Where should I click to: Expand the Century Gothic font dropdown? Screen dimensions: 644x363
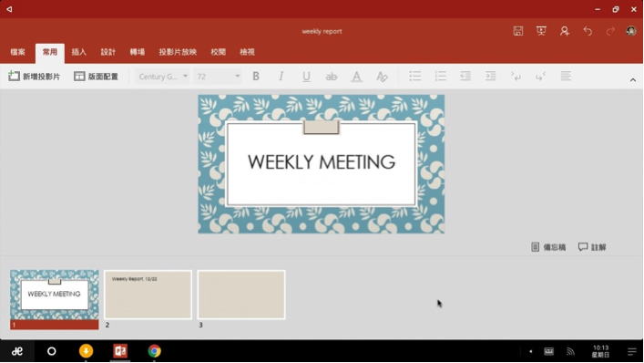click(162, 77)
